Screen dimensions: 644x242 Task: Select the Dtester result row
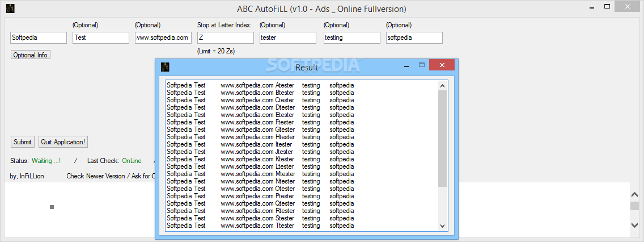click(260, 107)
